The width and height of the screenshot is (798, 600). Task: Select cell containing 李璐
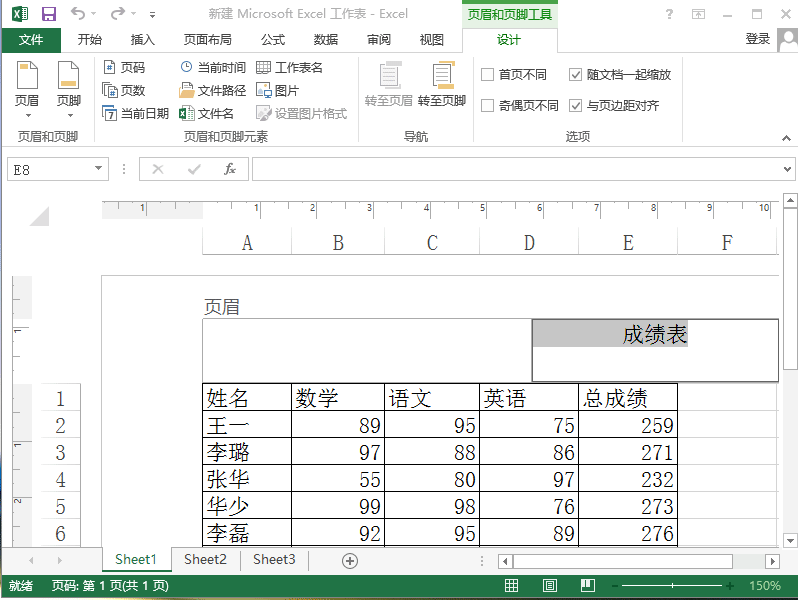tap(247, 452)
